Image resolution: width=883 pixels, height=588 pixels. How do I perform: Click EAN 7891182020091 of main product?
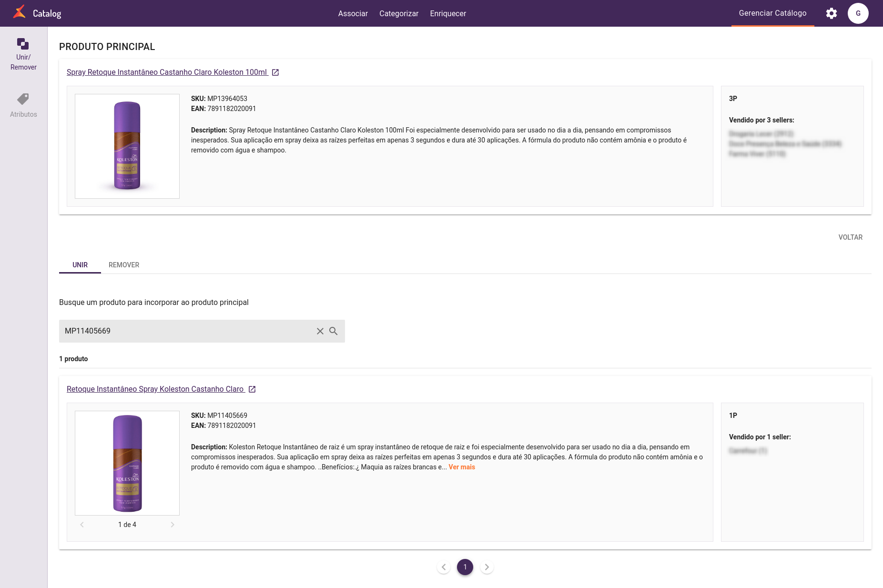[x=223, y=109]
